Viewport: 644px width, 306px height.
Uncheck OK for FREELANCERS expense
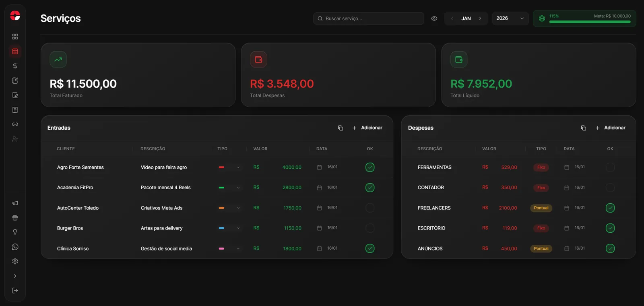[610, 208]
